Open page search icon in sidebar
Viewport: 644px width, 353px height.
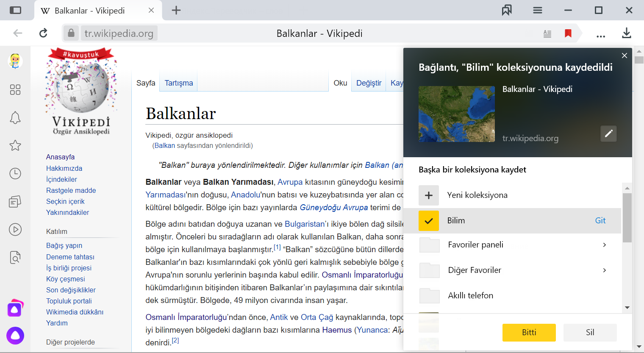tap(15, 258)
